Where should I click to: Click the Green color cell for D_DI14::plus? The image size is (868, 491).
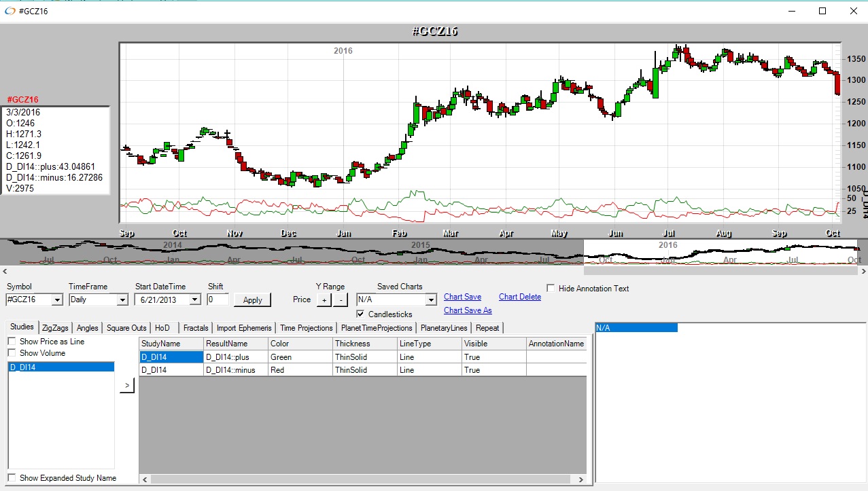coord(300,357)
